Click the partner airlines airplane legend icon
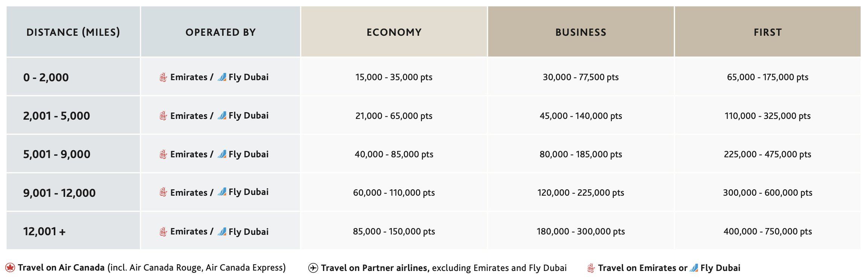Viewport: 868px width, 280px height. pos(313,268)
